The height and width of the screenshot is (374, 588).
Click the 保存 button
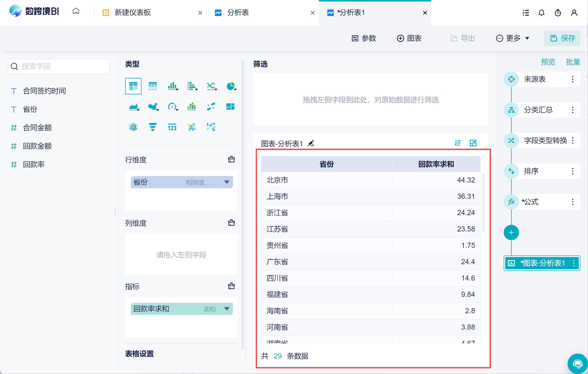tap(562, 38)
